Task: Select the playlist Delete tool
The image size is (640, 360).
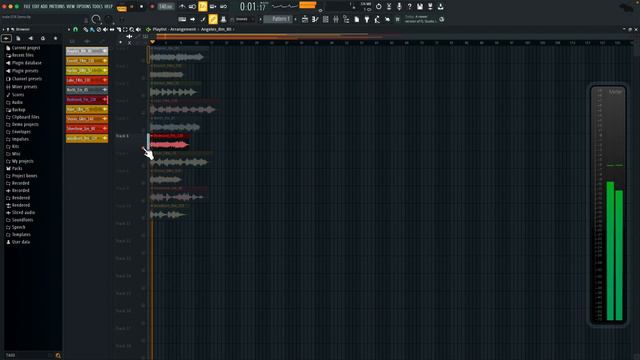Action: [x=98, y=29]
